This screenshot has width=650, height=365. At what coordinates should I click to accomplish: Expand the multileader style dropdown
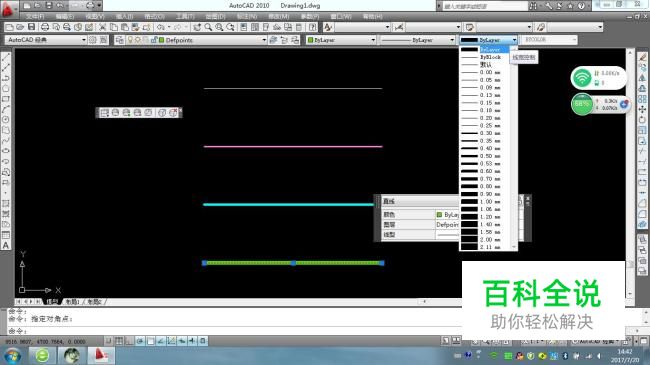(600, 27)
